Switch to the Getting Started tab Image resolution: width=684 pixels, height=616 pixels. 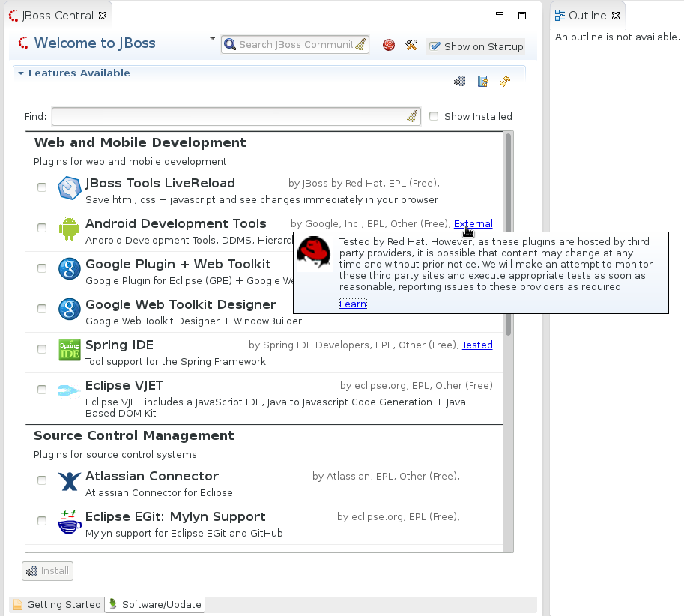click(x=57, y=604)
